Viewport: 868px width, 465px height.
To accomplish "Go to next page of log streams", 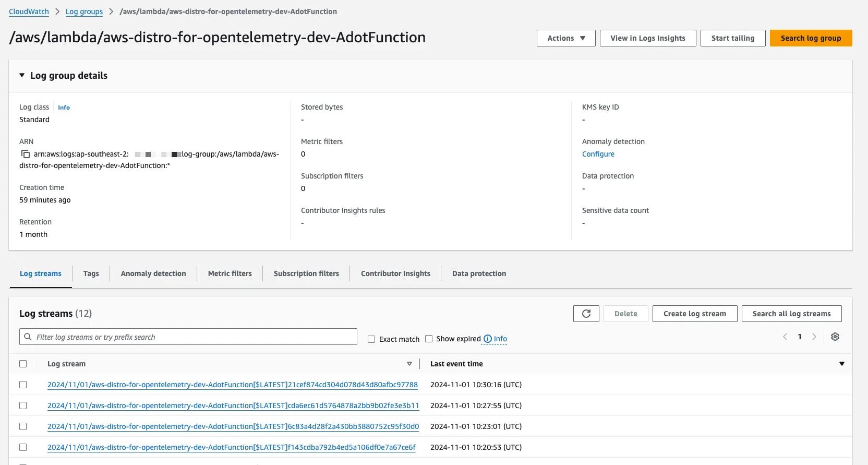I will 814,337.
